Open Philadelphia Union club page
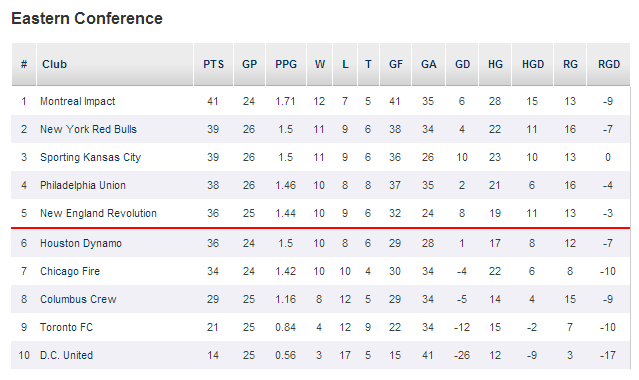This screenshot has height=380, width=639. (83, 185)
